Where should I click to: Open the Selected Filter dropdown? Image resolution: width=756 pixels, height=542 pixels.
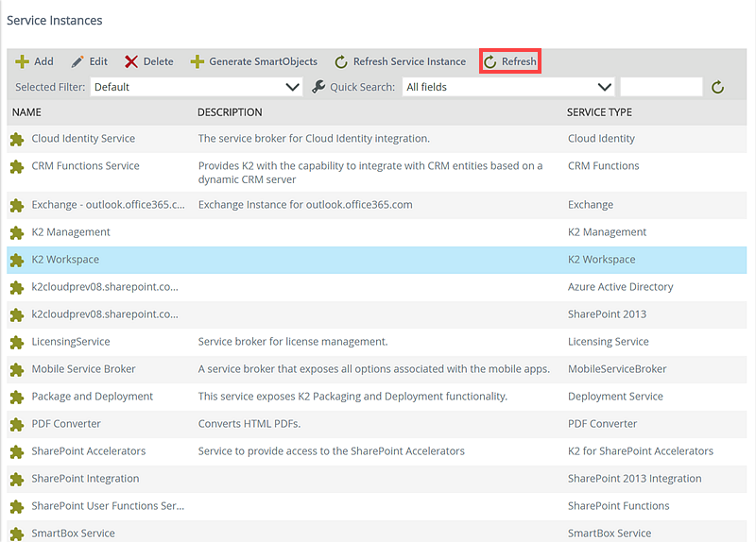pyautogui.click(x=197, y=87)
